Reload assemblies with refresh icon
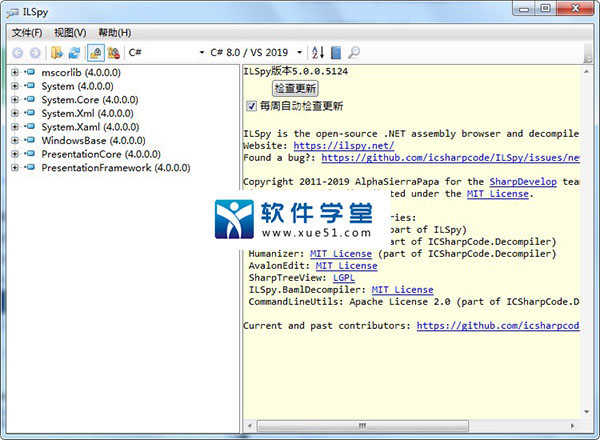600x440 pixels. 74,52
